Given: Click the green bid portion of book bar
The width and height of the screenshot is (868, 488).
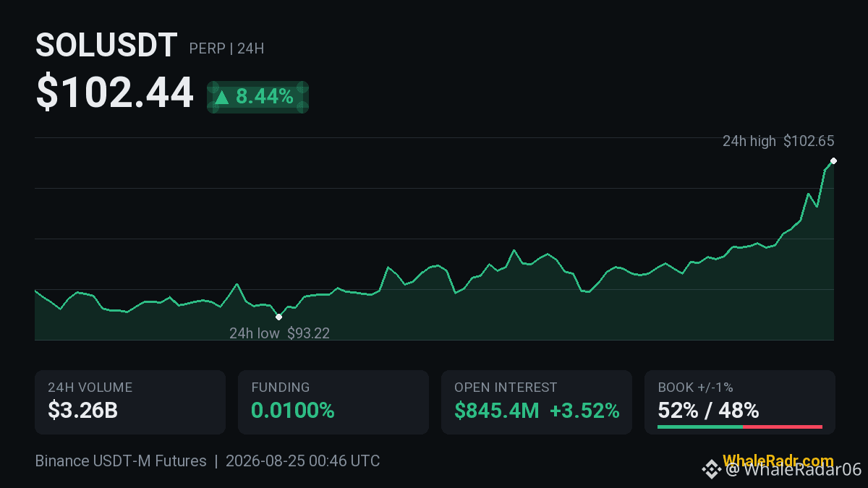Looking at the screenshot, I should pyautogui.click(x=700, y=427).
